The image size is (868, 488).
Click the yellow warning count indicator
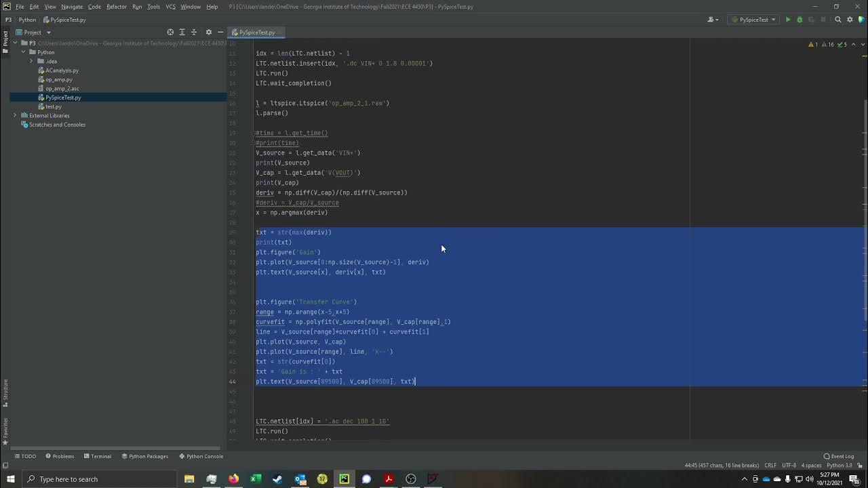813,44
